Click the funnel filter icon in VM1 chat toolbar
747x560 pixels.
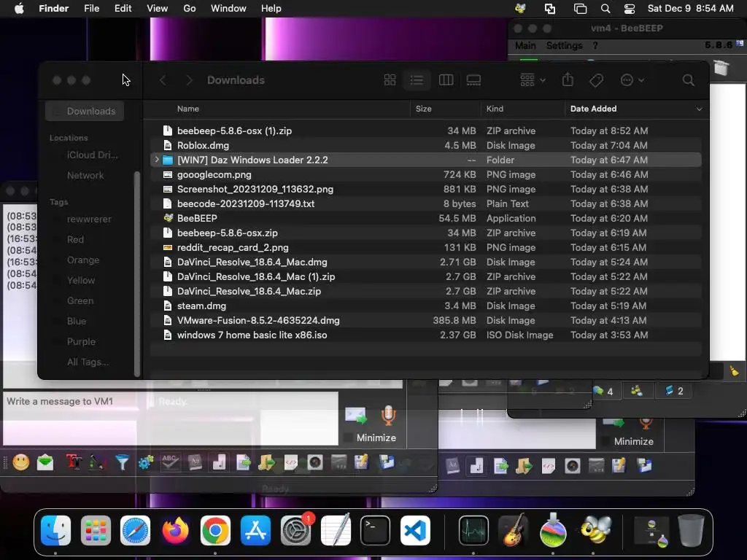tap(122, 462)
